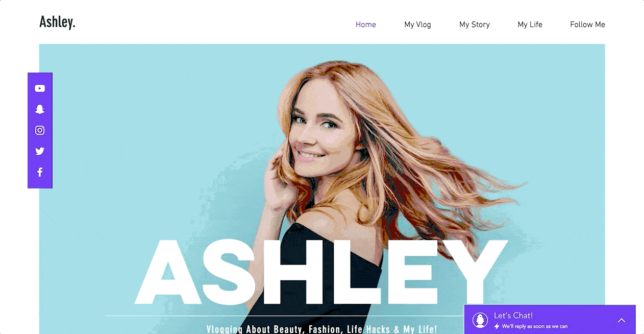Click the large ASHLEY hero heading
This screenshot has width=644, height=334.
tap(321, 271)
